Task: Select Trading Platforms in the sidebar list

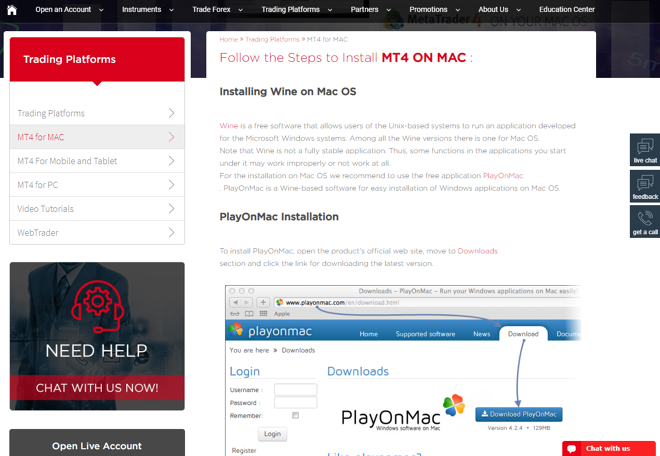Action: coord(97,113)
